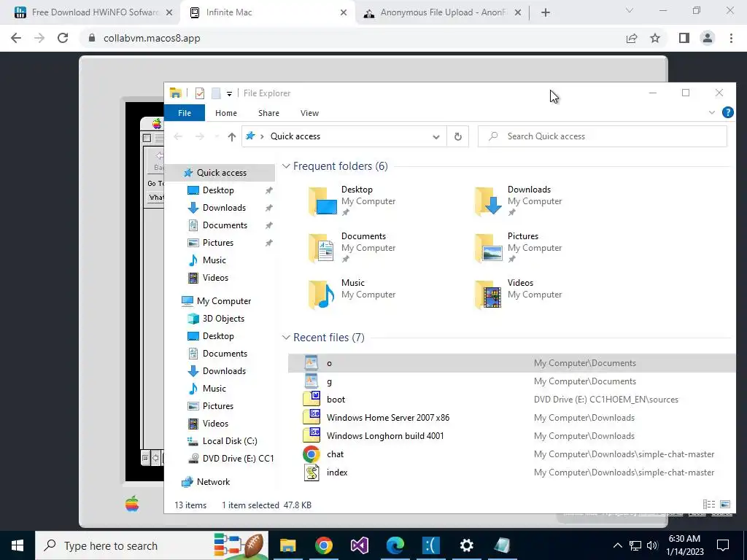Switch to Anonymous File Upload browser tab

tap(443, 12)
